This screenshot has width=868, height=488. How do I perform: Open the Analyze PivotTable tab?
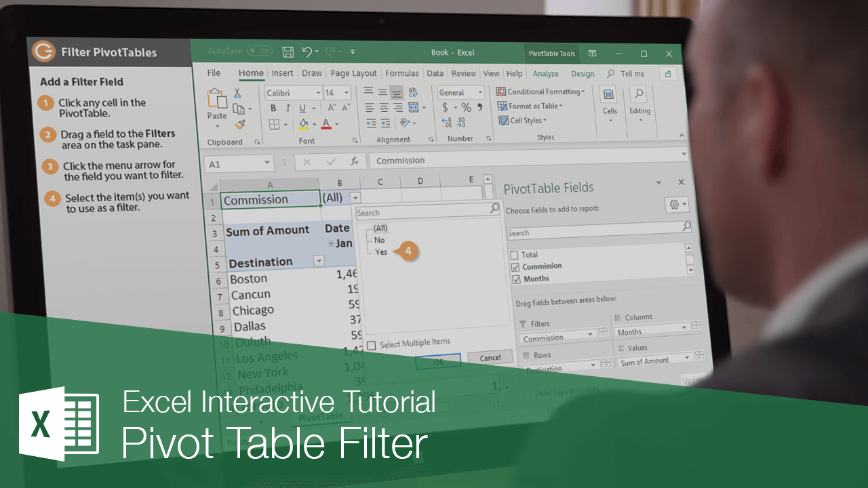pyautogui.click(x=545, y=73)
